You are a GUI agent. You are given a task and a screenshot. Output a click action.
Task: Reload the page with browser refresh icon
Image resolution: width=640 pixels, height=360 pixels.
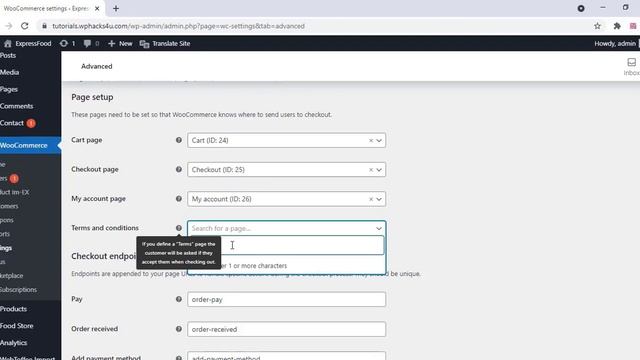tap(24, 26)
